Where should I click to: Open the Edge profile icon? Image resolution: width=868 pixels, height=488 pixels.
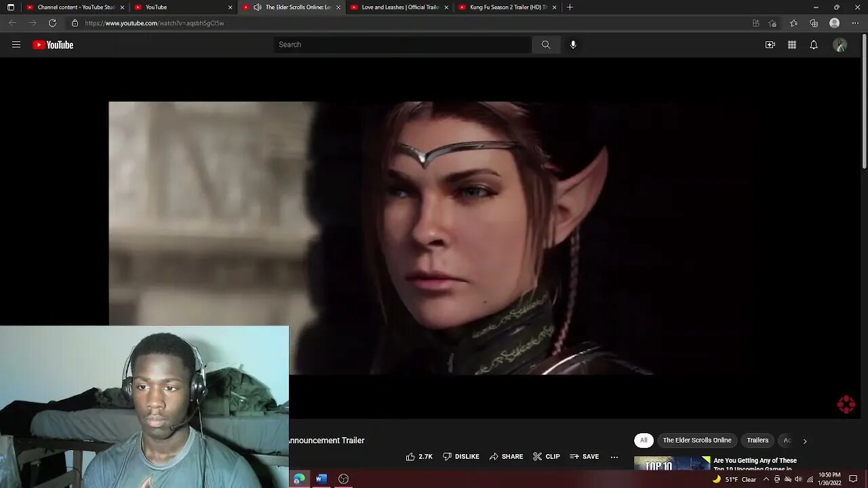(835, 23)
